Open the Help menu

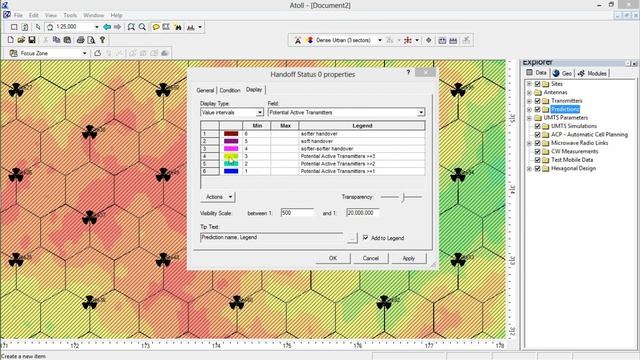116,15
